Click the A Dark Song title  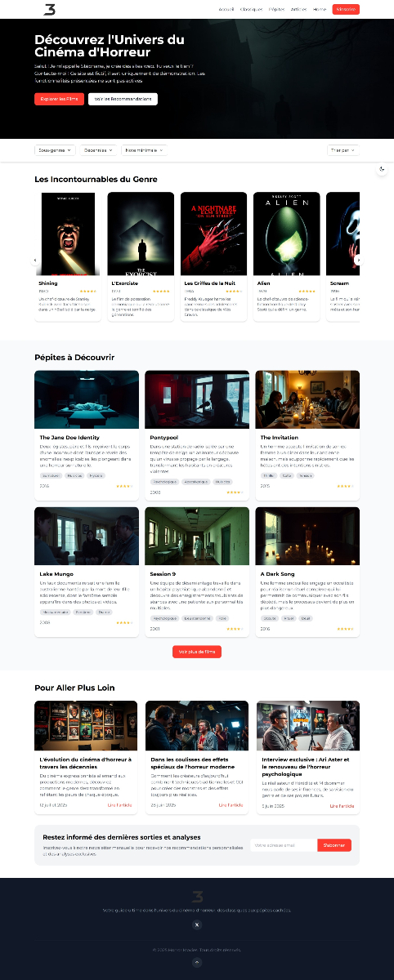click(277, 574)
